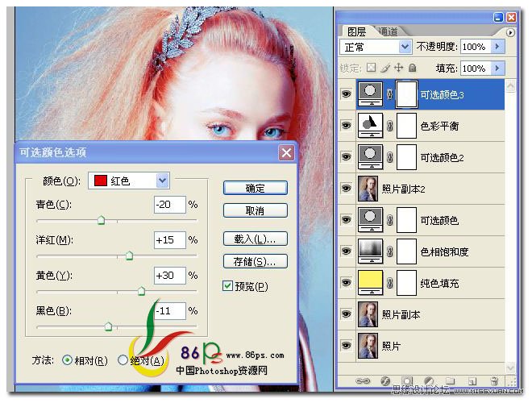Click the chain link on 纯色填充 layer
The image size is (532, 403).
(390, 283)
